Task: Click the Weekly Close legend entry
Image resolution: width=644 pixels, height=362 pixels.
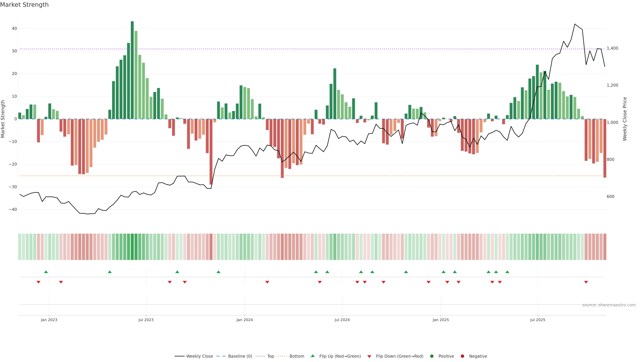Action: pos(199,356)
